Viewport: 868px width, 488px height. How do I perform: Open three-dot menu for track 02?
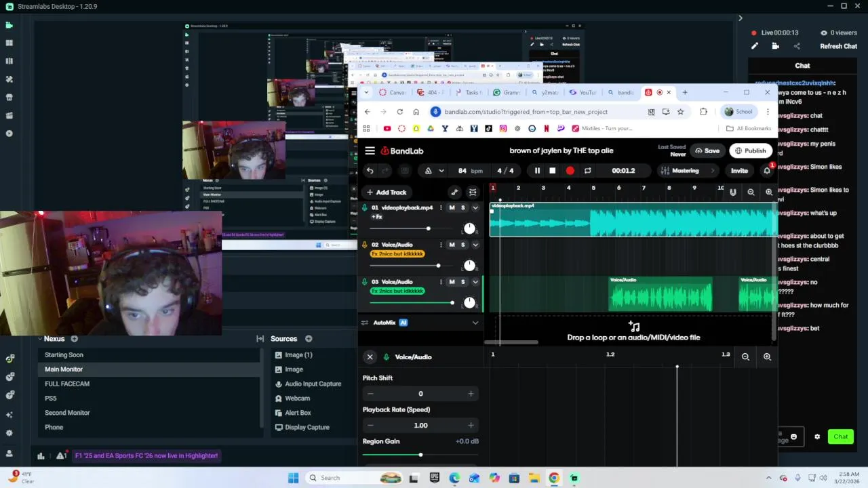(441, 245)
